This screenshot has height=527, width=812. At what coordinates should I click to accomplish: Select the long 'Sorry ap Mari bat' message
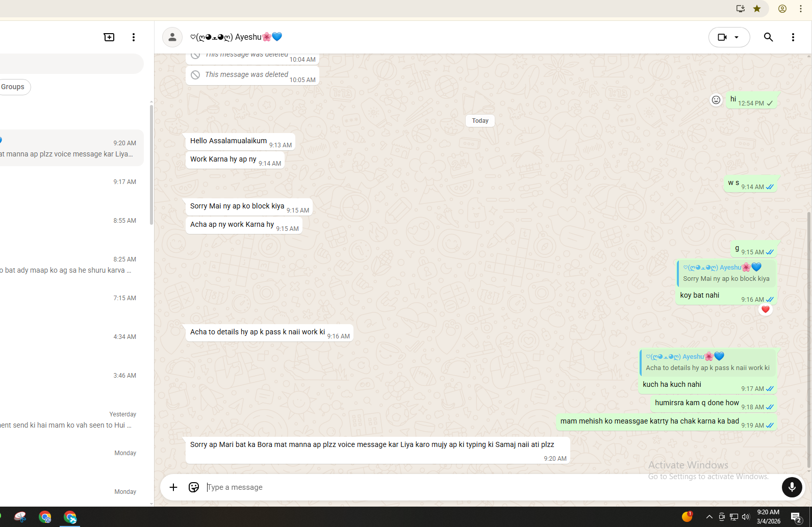coord(377,450)
